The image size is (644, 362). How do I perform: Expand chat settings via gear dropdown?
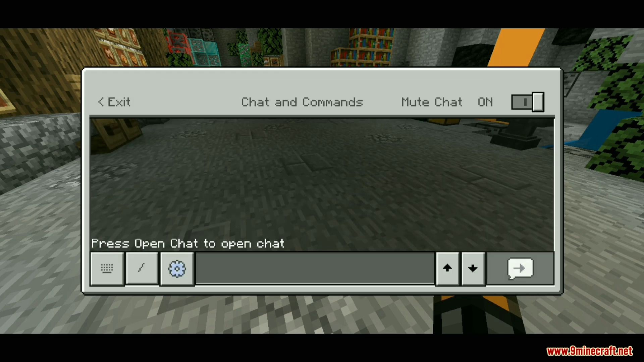point(176,268)
